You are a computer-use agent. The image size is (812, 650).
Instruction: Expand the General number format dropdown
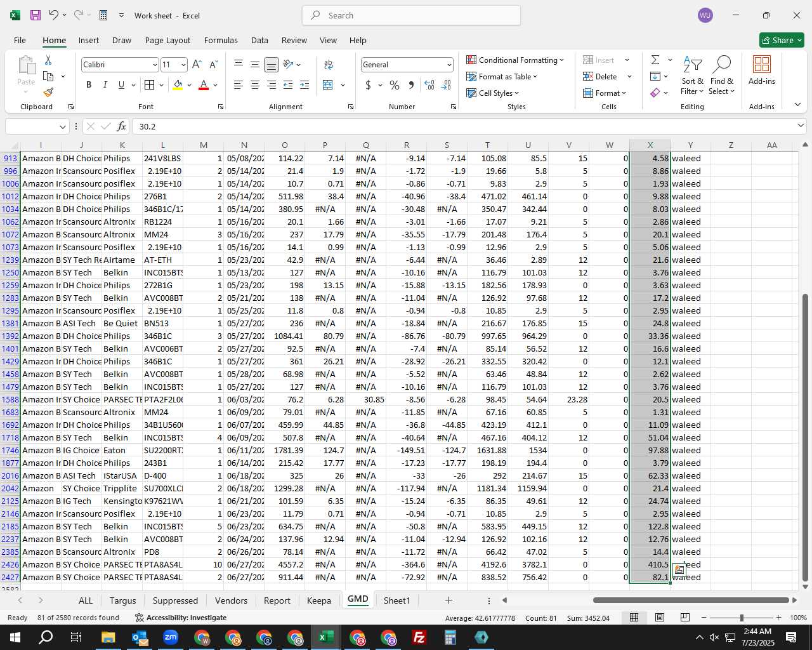[449, 65]
